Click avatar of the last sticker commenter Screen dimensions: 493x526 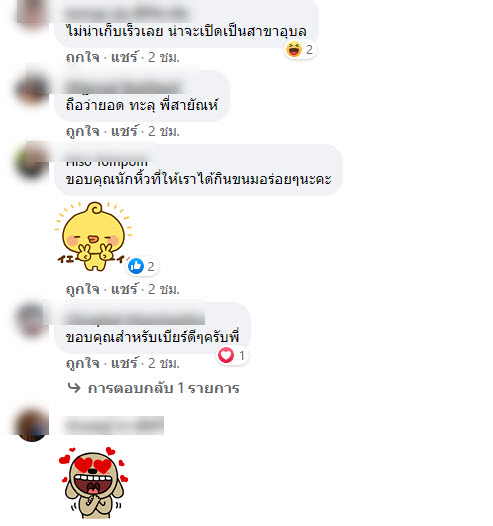pos(31,426)
